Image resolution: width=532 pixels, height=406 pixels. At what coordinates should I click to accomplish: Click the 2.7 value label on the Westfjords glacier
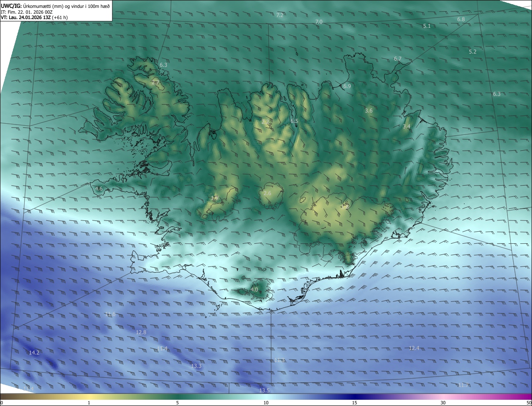coord(155,83)
